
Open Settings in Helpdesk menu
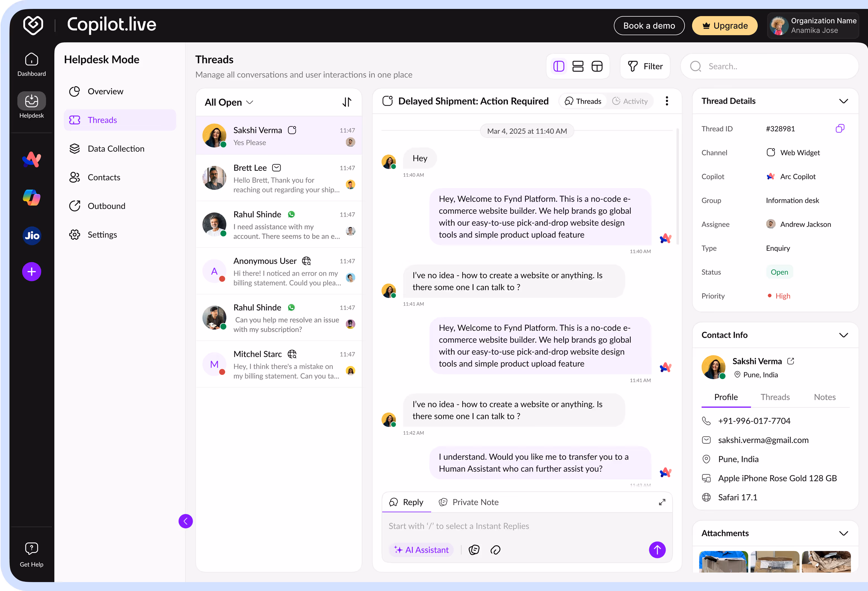tap(120, 234)
